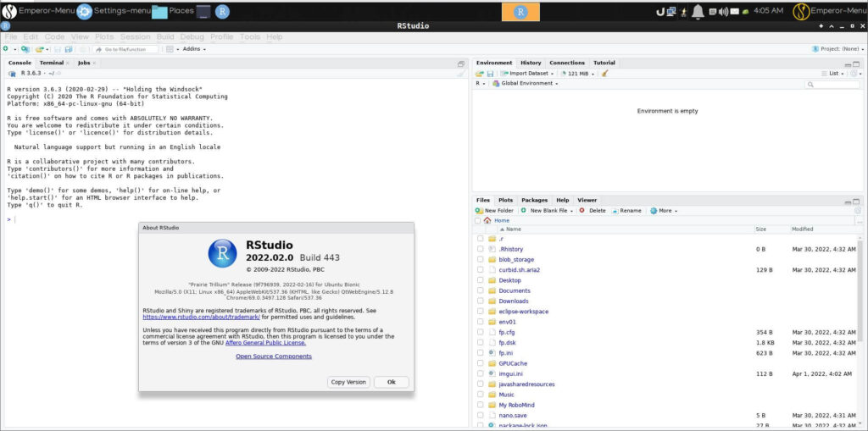Click the notification bell in system tray
This screenshot has height=431, width=868.
[698, 11]
